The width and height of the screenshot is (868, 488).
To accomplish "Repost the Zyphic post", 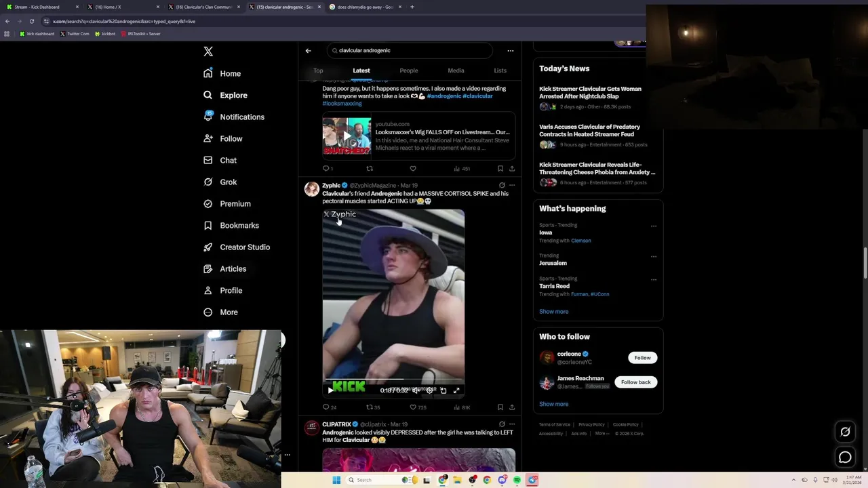I will pos(373,407).
